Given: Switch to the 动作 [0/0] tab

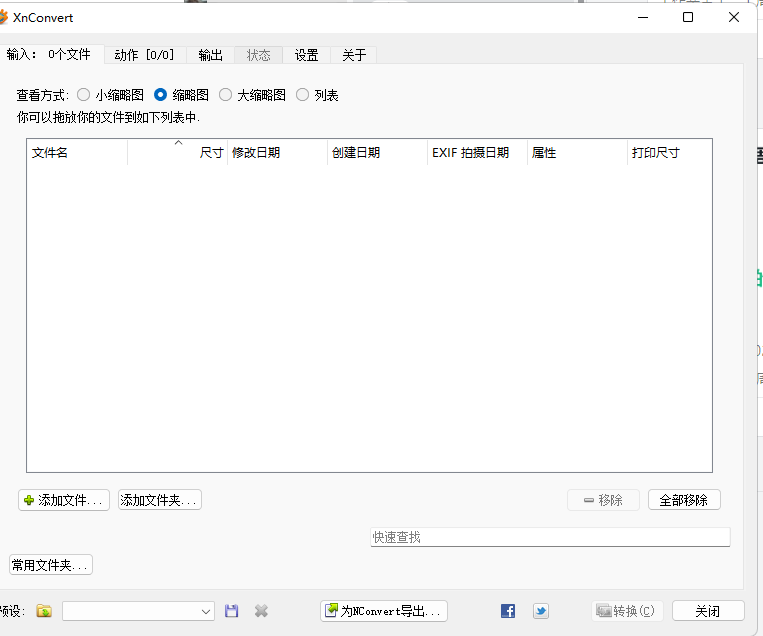Looking at the screenshot, I should 145,55.
